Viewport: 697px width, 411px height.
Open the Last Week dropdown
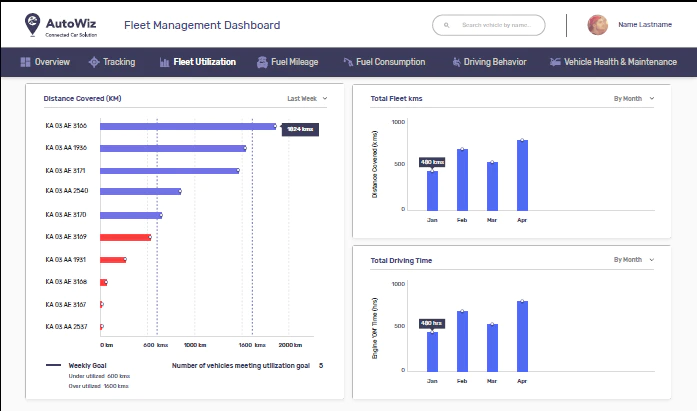307,99
